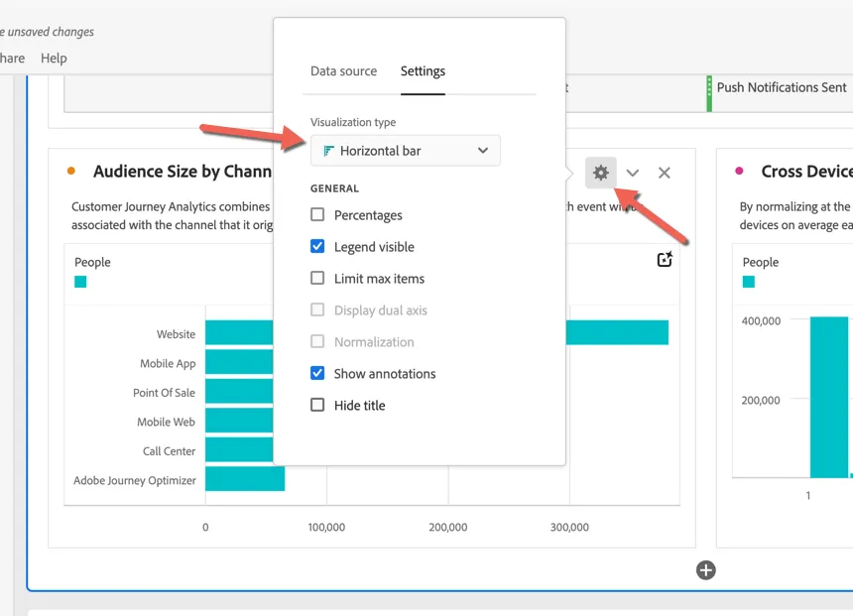The height and width of the screenshot is (616, 853).
Task: Click the Adobe Journey Optimizer bar
Action: [245, 479]
